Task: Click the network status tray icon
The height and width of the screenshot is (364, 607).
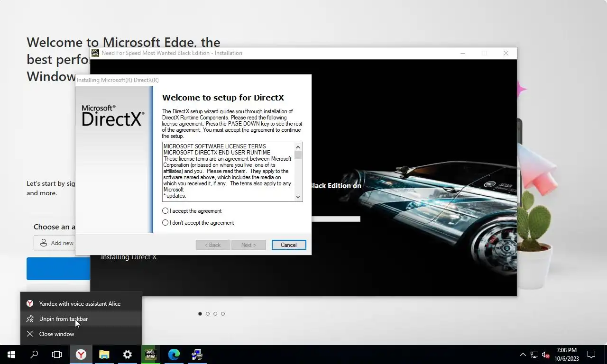Action: (x=534, y=355)
